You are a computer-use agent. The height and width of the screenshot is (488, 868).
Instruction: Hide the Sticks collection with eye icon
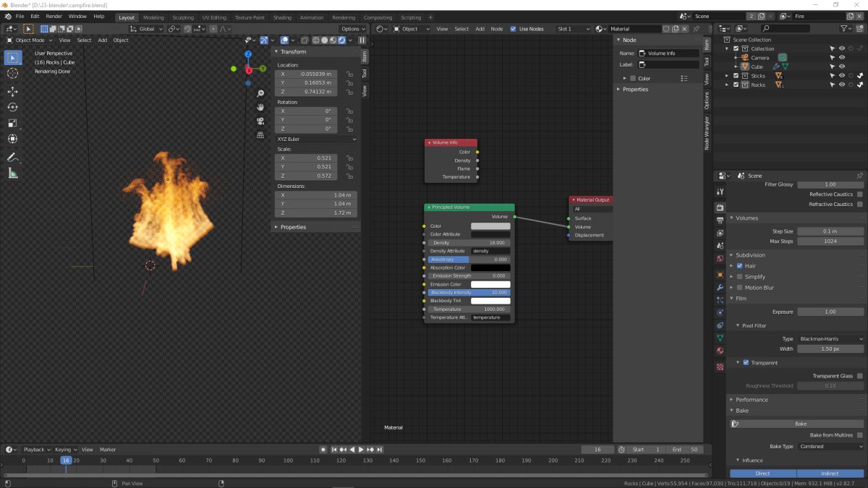click(841, 76)
